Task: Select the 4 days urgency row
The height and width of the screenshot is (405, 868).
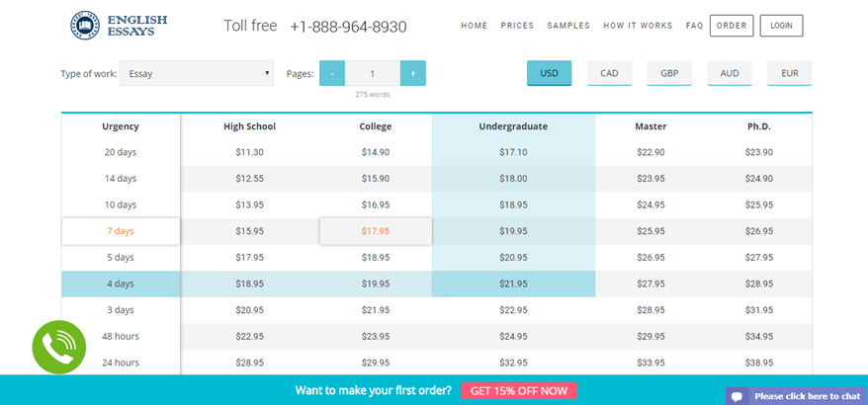Action: (121, 283)
